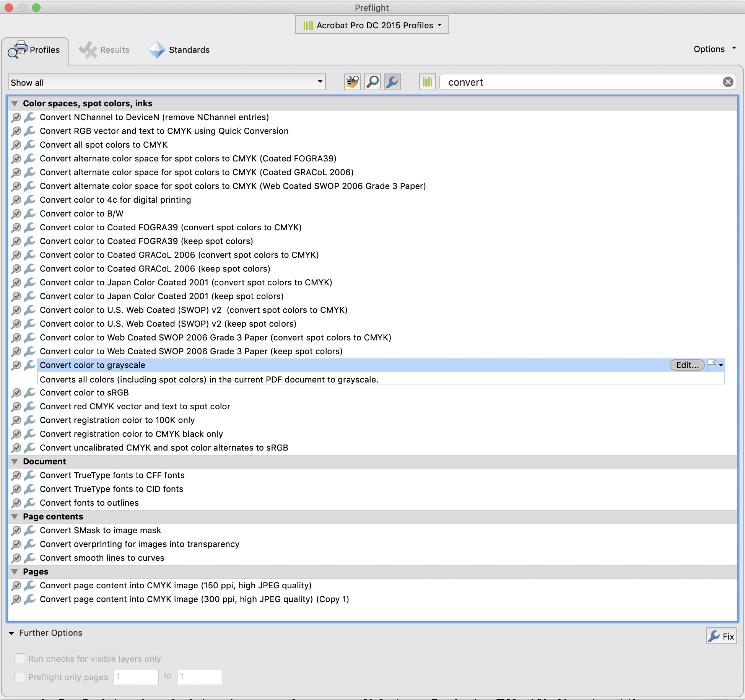Click the wrench icon beside Convert color to grayscale
This screenshot has height=700, width=745.
click(x=30, y=365)
